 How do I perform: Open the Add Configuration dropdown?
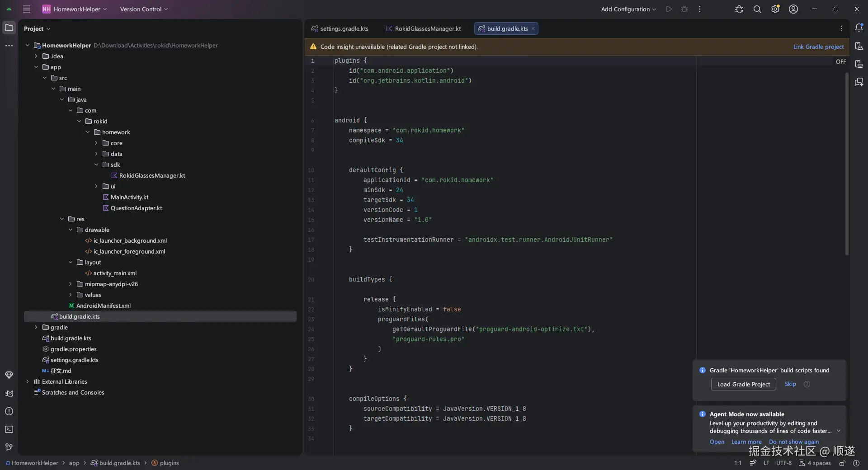[x=628, y=9]
